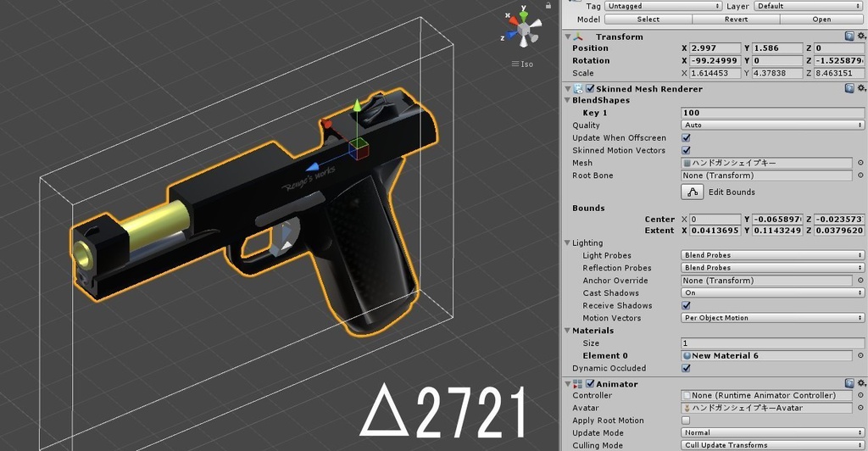
Task: Collapse the Transform component foldout
Action: pos(567,36)
